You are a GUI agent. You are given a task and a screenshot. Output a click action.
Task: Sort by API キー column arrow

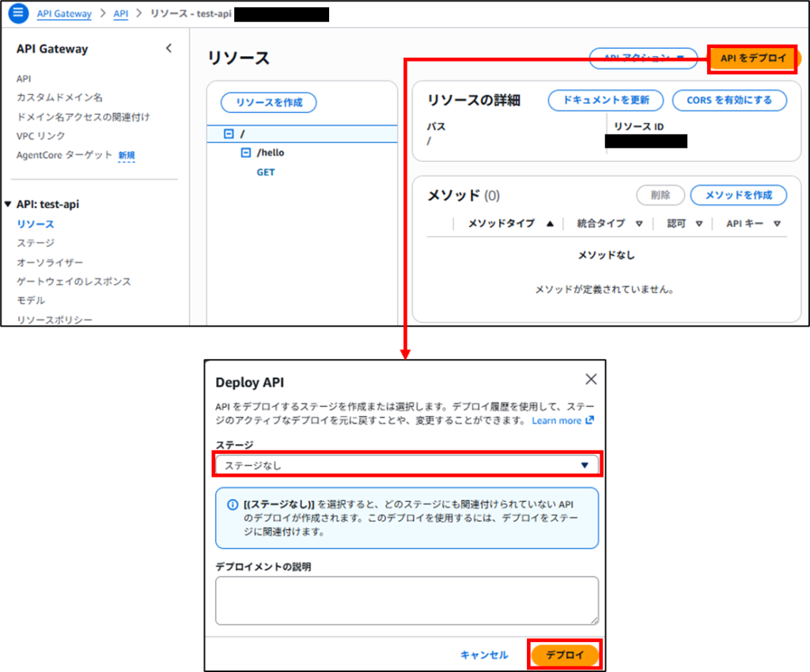[777, 224]
